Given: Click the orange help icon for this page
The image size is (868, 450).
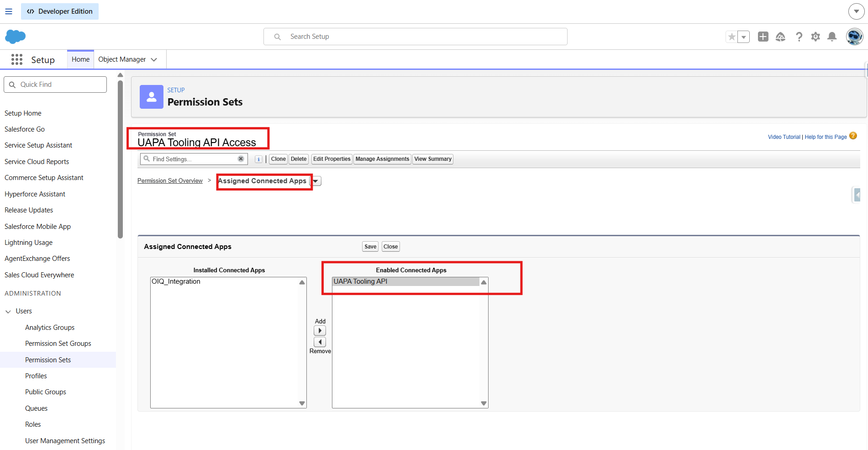Looking at the screenshot, I should point(853,136).
